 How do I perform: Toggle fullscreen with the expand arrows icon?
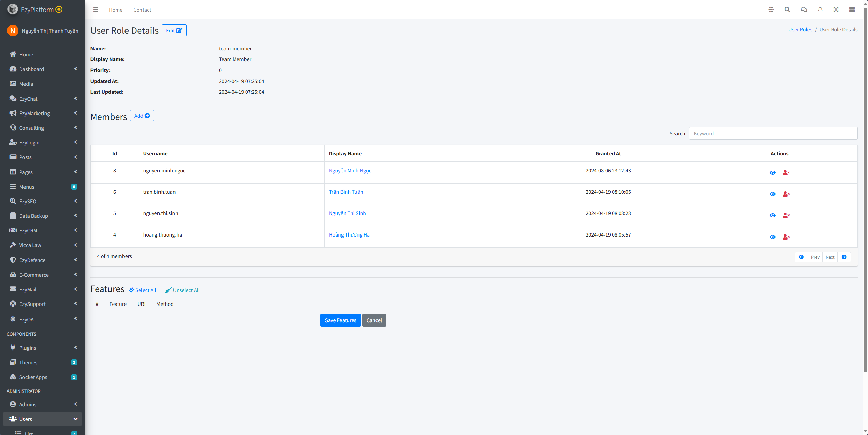click(836, 10)
